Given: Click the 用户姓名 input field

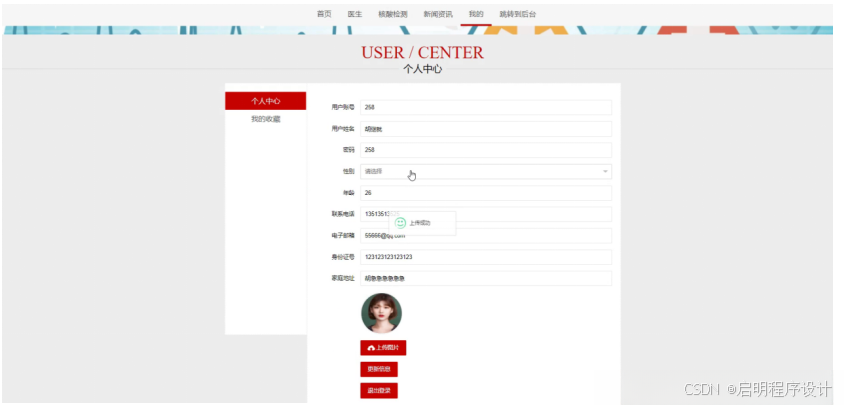Looking at the screenshot, I should coord(486,129).
